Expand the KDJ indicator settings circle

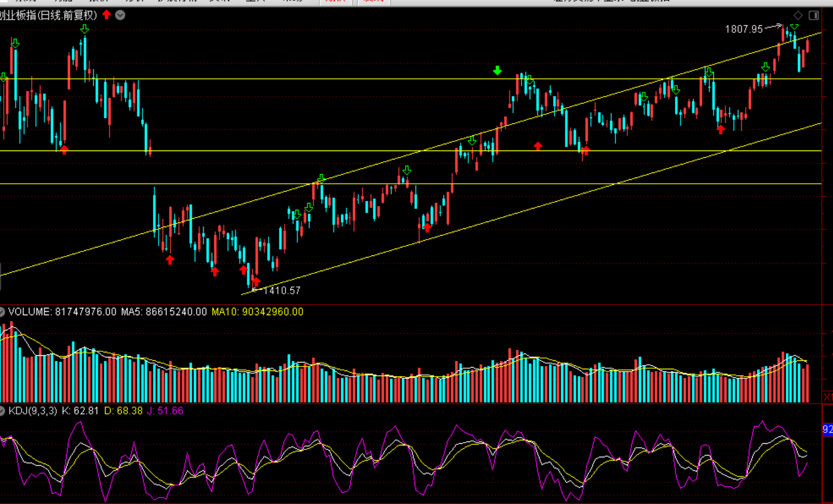[x=2, y=411]
